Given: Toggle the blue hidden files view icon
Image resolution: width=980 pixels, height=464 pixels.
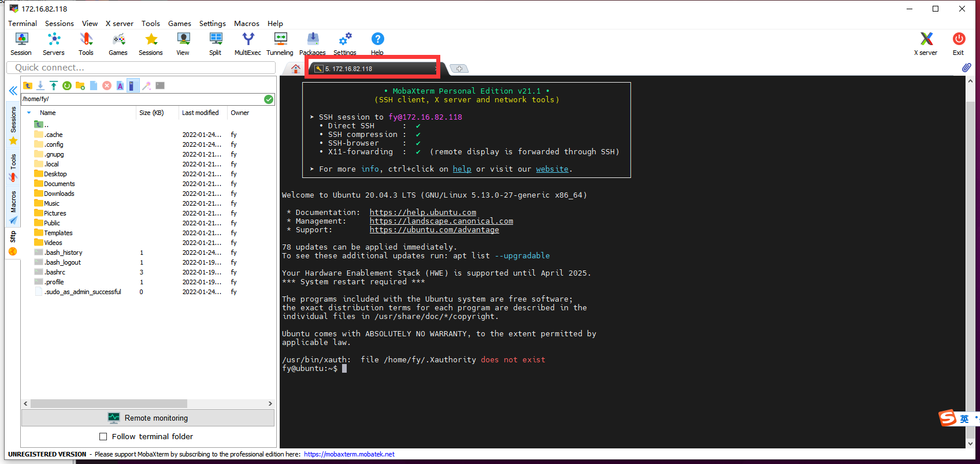Looking at the screenshot, I should pyautogui.click(x=133, y=86).
